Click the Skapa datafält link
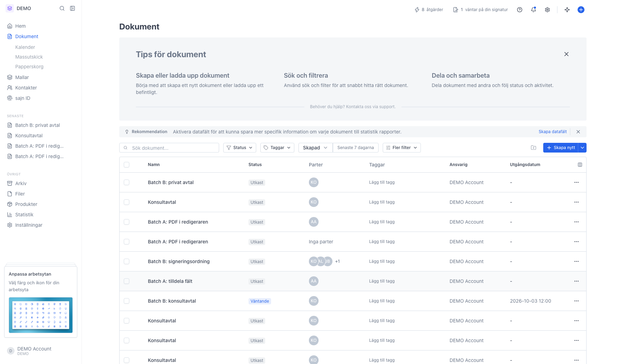This screenshot has width=624, height=364. point(553,132)
